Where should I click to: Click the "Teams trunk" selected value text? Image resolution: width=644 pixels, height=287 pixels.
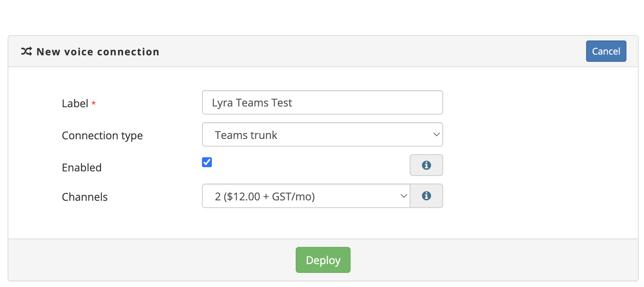tap(246, 135)
